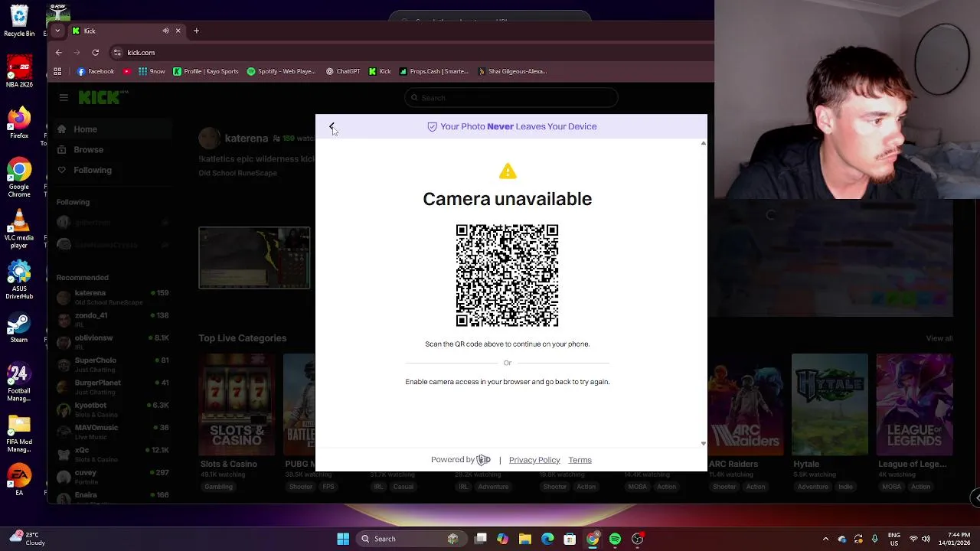The width and height of the screenshot is (980, 551).
Task: Reload the kick.com page
Action: 95,53
